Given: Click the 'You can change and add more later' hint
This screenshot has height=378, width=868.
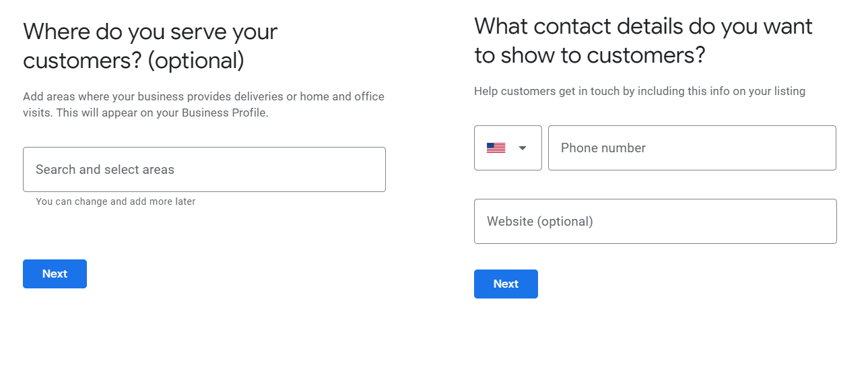Looking at the screenshot, I should click(116, 201).
